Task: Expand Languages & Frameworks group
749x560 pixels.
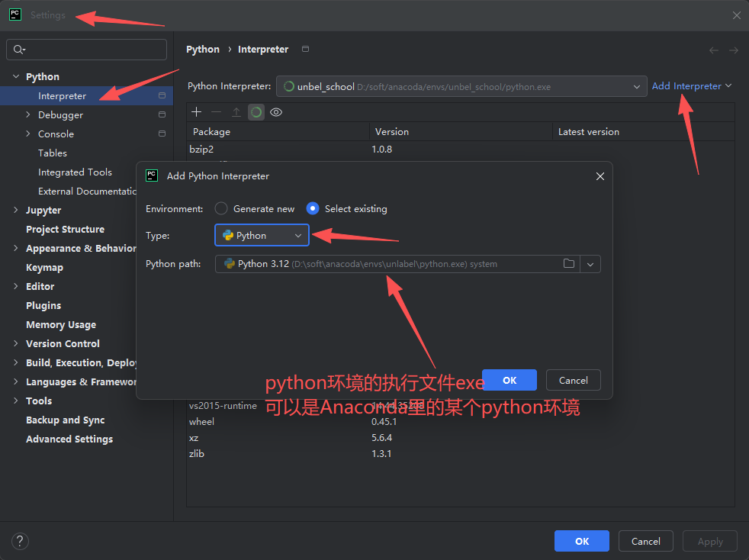Action: pos(16,381)
